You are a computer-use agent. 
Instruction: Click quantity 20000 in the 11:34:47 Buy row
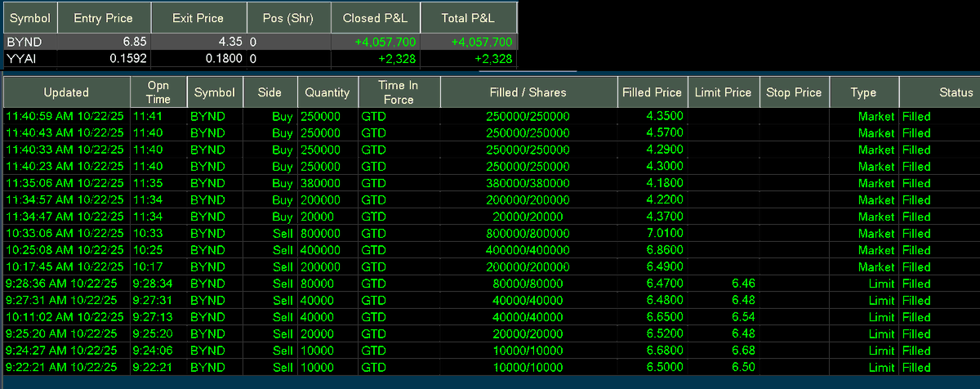click(317, 217)
